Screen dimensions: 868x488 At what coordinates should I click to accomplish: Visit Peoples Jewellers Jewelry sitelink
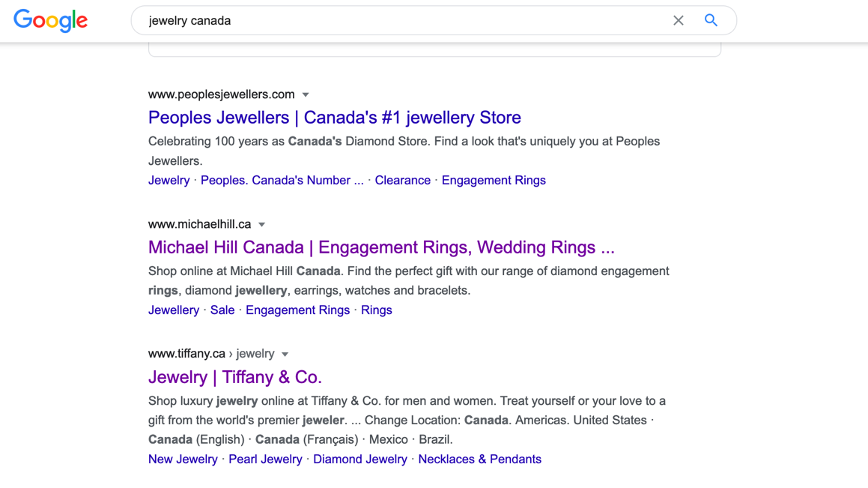tap(169, 181)
